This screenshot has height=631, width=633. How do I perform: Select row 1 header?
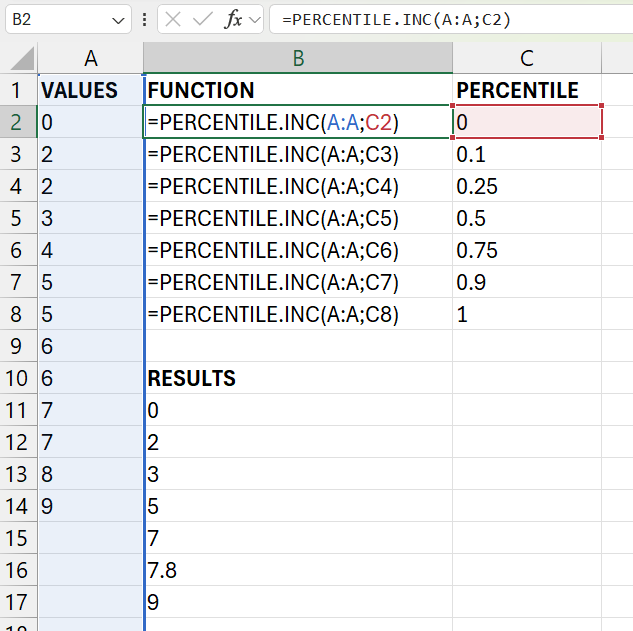click(x=18, y=90)
